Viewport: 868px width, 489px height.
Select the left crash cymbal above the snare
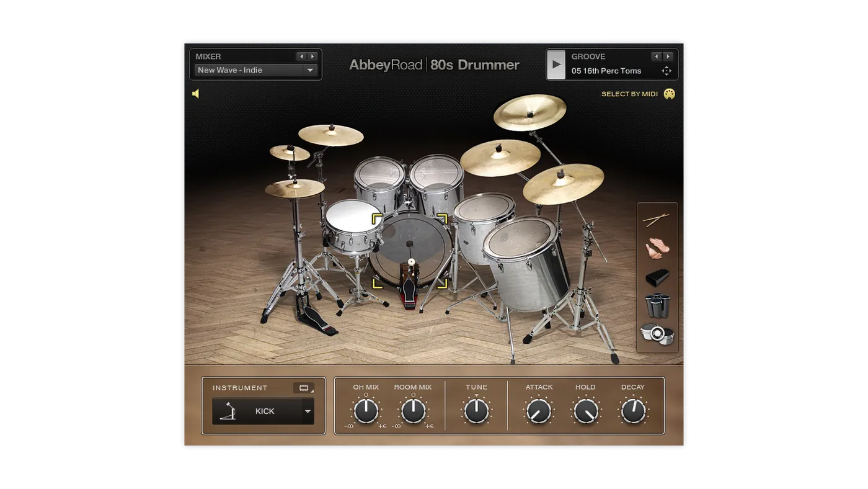click(x=330, y=135)
